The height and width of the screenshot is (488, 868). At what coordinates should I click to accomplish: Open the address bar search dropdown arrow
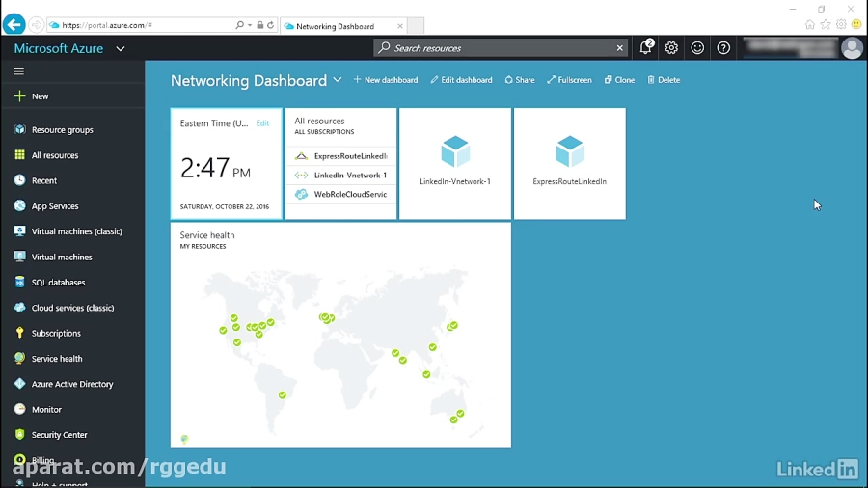point(250,25)
